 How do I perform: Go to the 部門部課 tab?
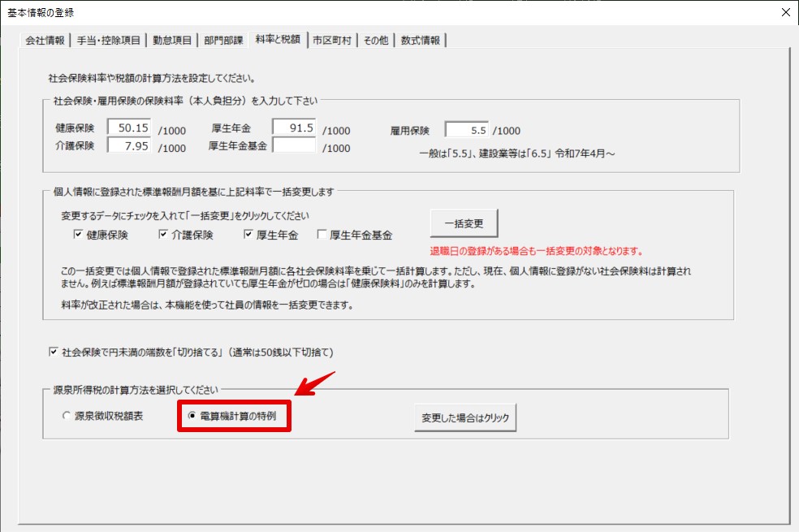click(x=222, y=41)
